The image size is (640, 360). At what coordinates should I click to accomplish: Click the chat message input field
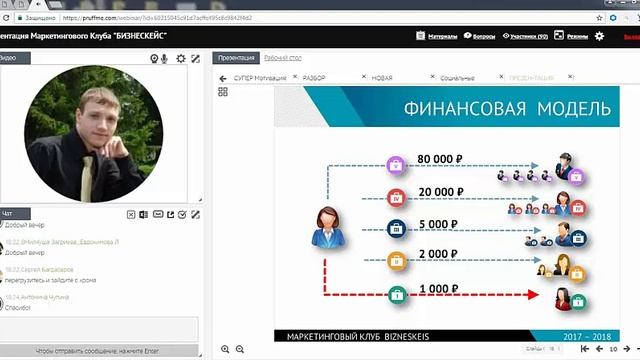(x=99, y=329)
